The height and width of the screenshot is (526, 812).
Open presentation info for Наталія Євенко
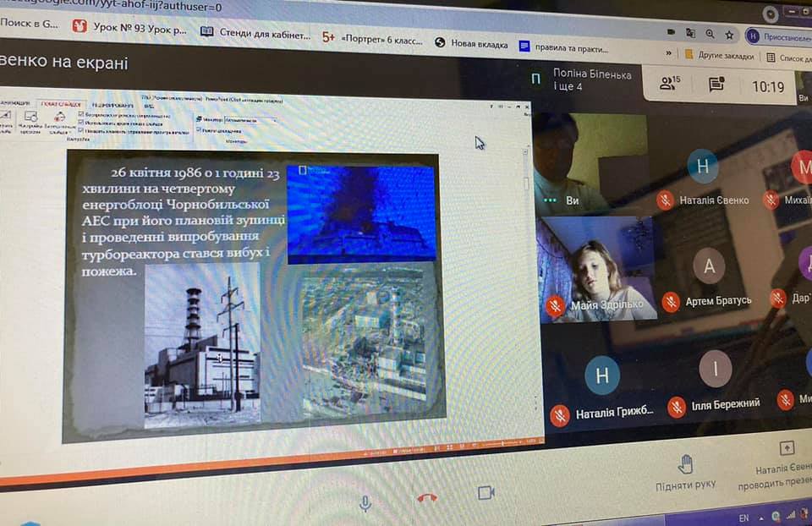[776, 466]
